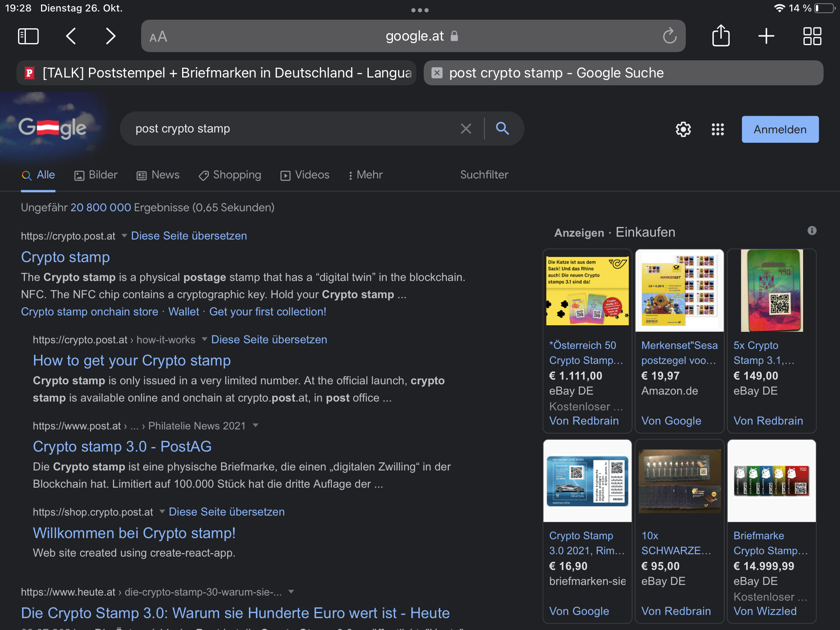Viewport: 840px width, 630px height.
Task: Toggle the Safari sidebar panel
Action: point(28,36)
